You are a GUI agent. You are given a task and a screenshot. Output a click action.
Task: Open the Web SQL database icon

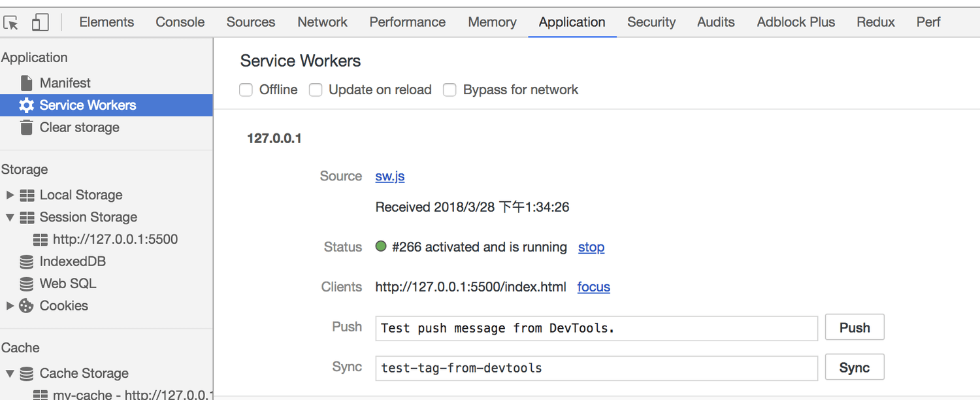point(26,284)
